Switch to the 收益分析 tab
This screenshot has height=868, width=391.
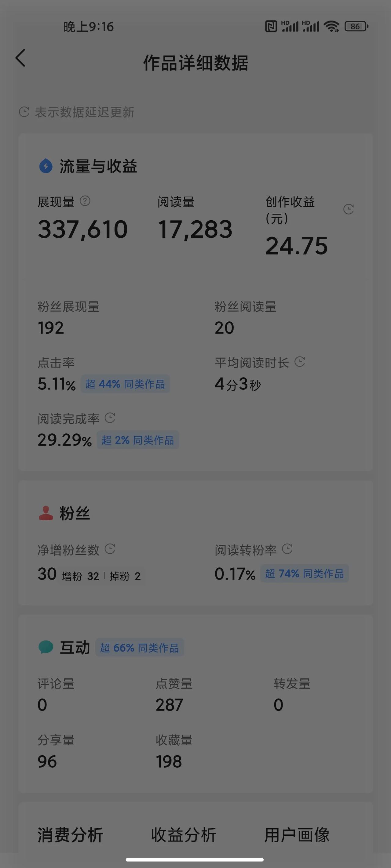pos(184,835)
